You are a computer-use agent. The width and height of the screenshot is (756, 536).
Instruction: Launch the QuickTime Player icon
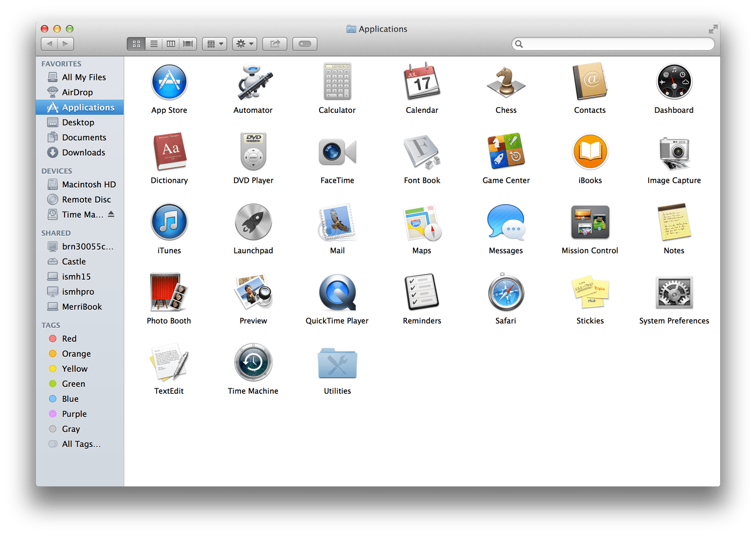(x=337, y=293)
